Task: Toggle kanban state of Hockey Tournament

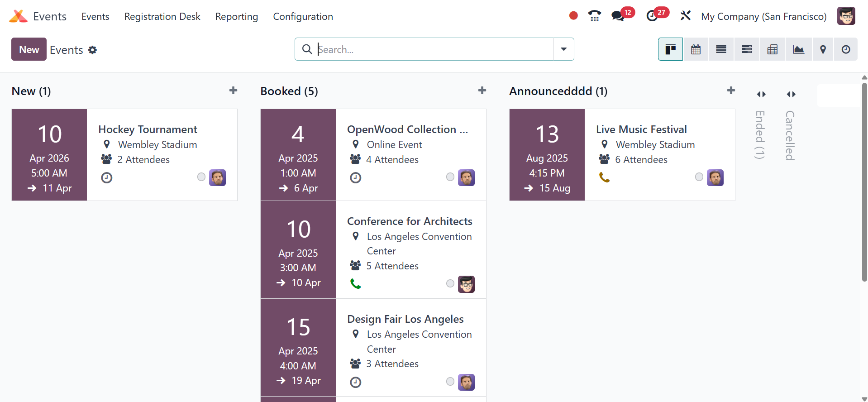Action: click(x=201, y=177)
